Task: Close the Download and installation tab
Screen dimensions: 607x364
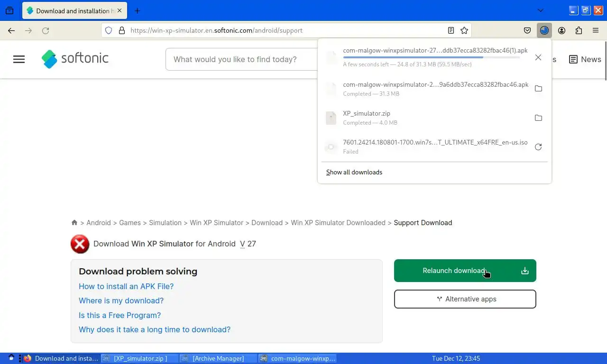Action: [x=119, y=10]
